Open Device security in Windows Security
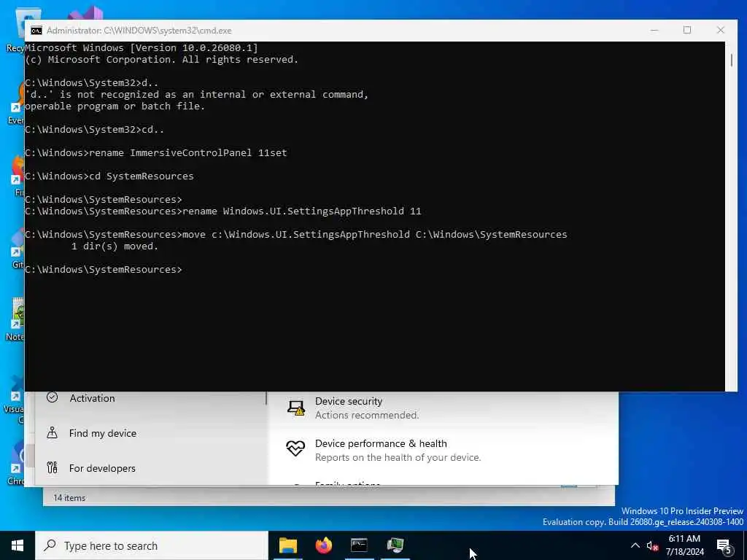747x560 pixels. pos(349,402)
